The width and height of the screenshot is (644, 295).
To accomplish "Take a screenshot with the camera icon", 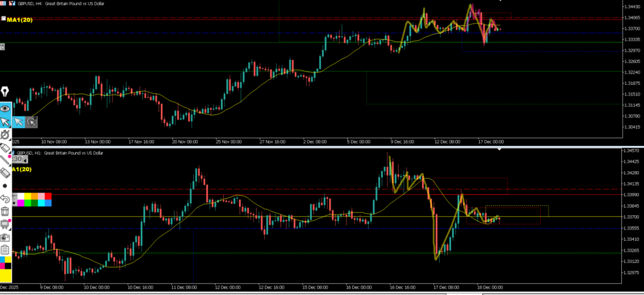I will [x=6, y=237].
